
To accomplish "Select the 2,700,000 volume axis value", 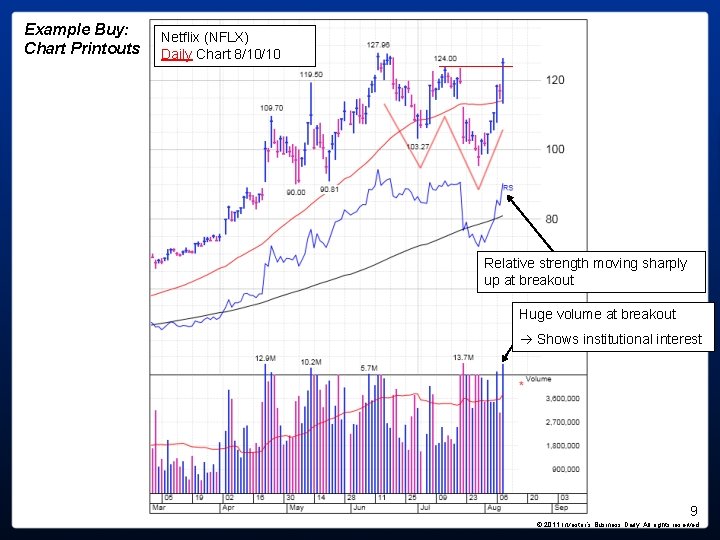I will tap(562, 422).
